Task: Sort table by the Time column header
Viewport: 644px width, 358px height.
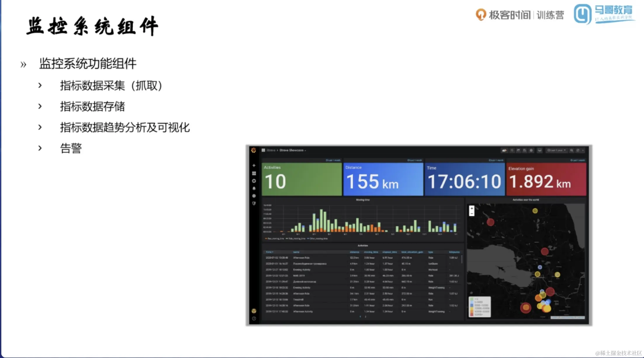Action: [x=269, y=252]
